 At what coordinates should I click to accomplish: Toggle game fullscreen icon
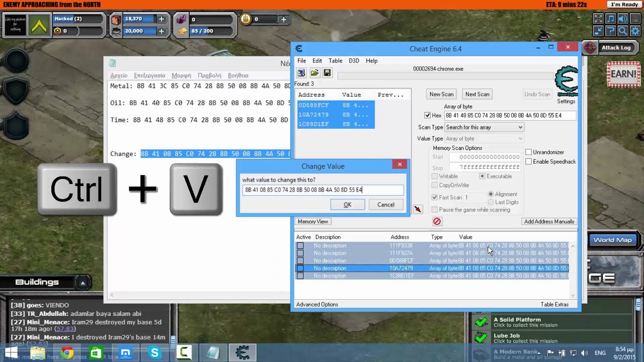598,19
